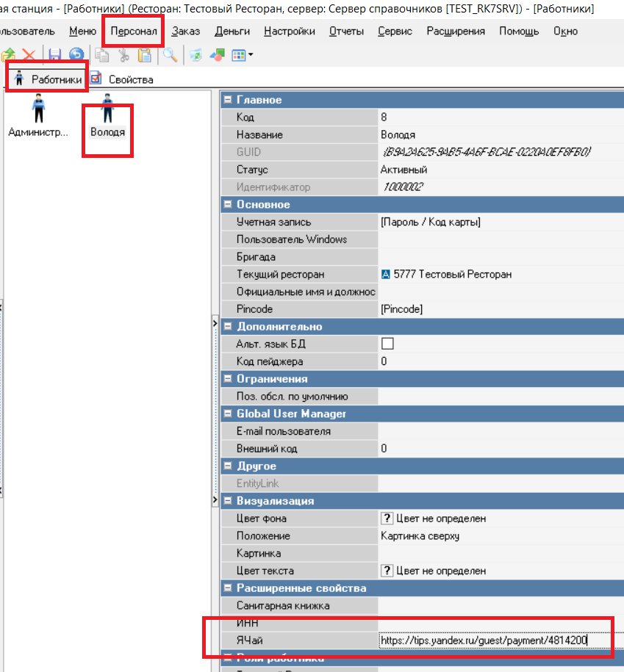Switch to the Работники tab
624x672 pixels.
[49, 79]
